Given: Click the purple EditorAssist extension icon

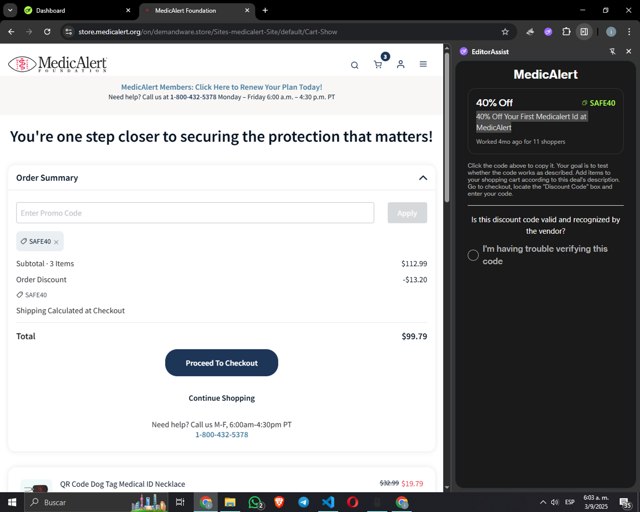Looking at the screenshot, I should click(548, 32).
